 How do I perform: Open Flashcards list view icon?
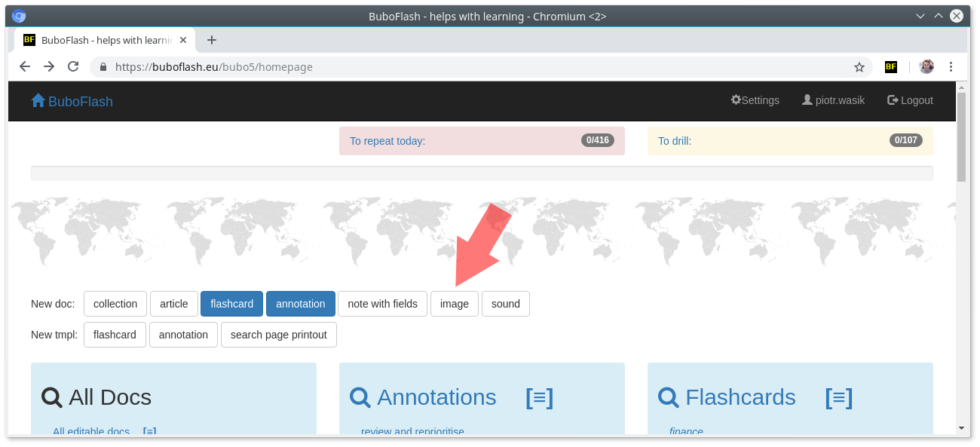[x=839, y=397]
